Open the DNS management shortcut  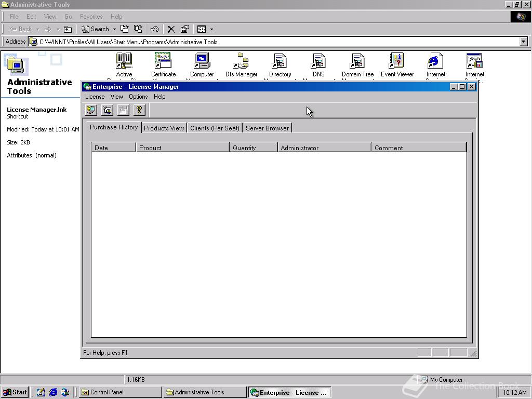(318, 61)
